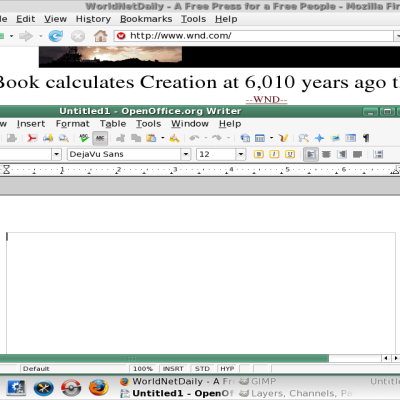
Task: Open the Redo history dropdown arrow
Action: click(x=228, y=138)
